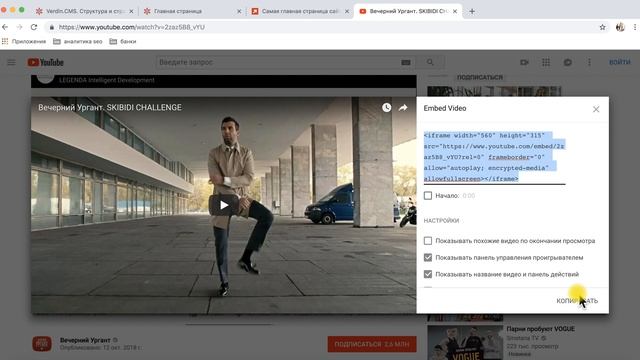
Task: Click the create video camera icon
Action: (x=524, y=62)
